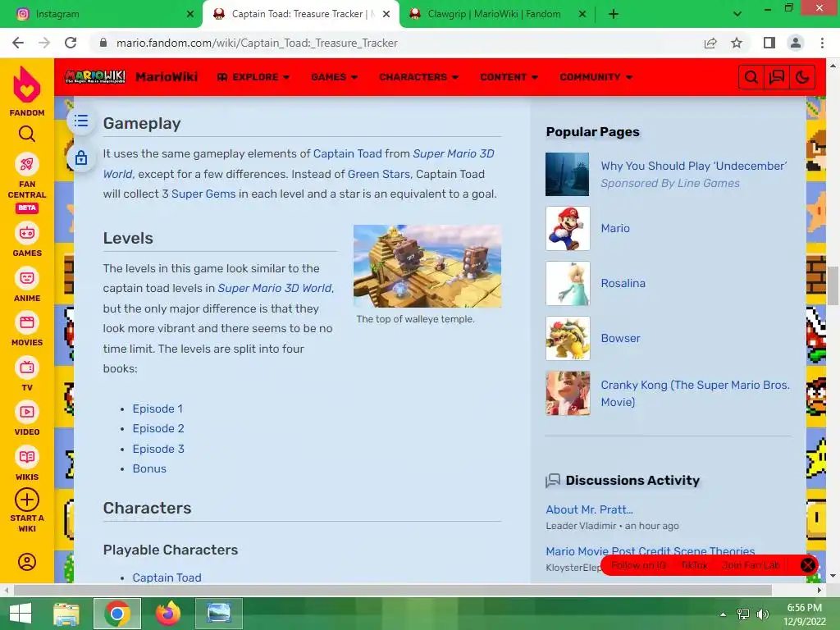Close the red social follow banner
The image size is (840, 630).
pyautogui.click(x=807, y=565)
